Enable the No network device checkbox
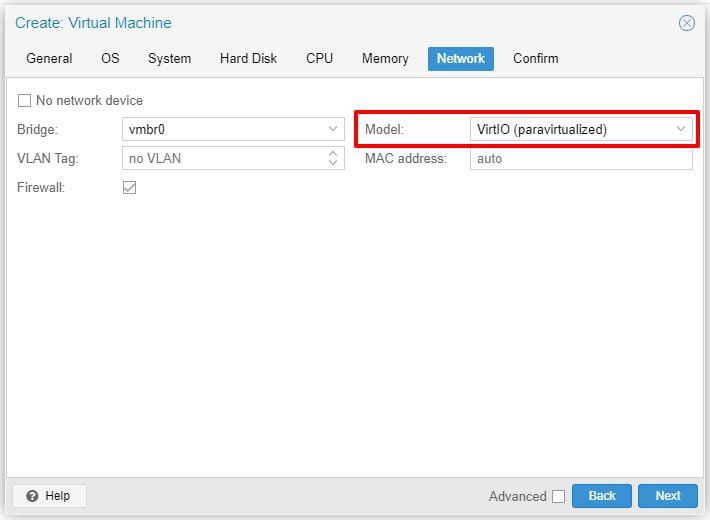The height and width of the screenshot is (520, 710). click(x=25, y=101)
